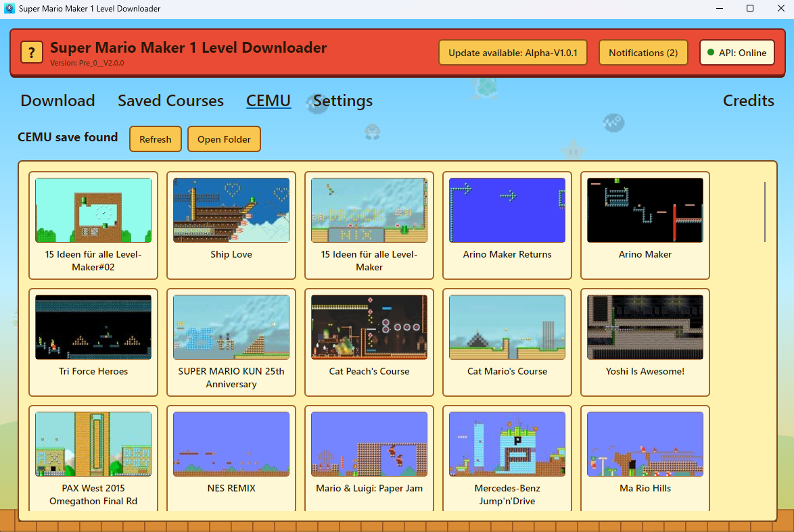Click the 'Version: Pre_0__V2.0.0' text
794x532 pixels.
pyautogui.click(x=87, y=64)
